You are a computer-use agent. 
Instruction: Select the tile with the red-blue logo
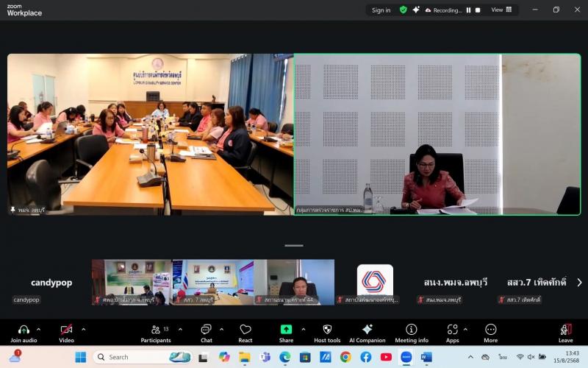375,283
